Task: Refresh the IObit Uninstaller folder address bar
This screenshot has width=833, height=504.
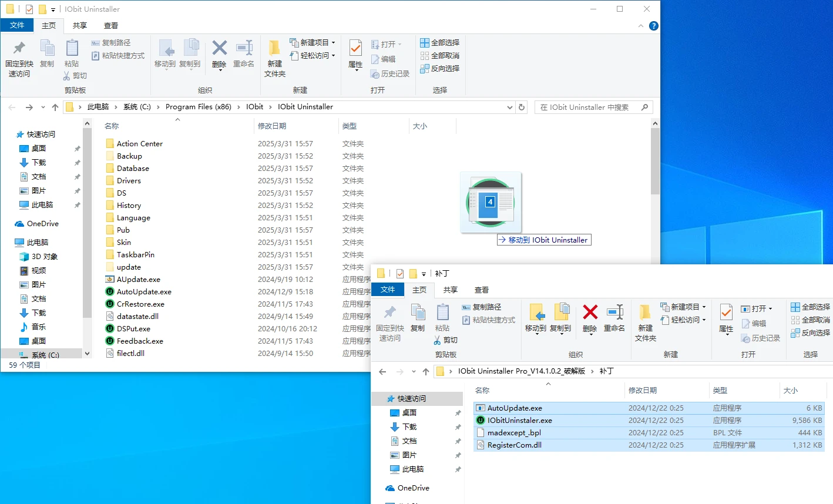Action: click(522, 107)
